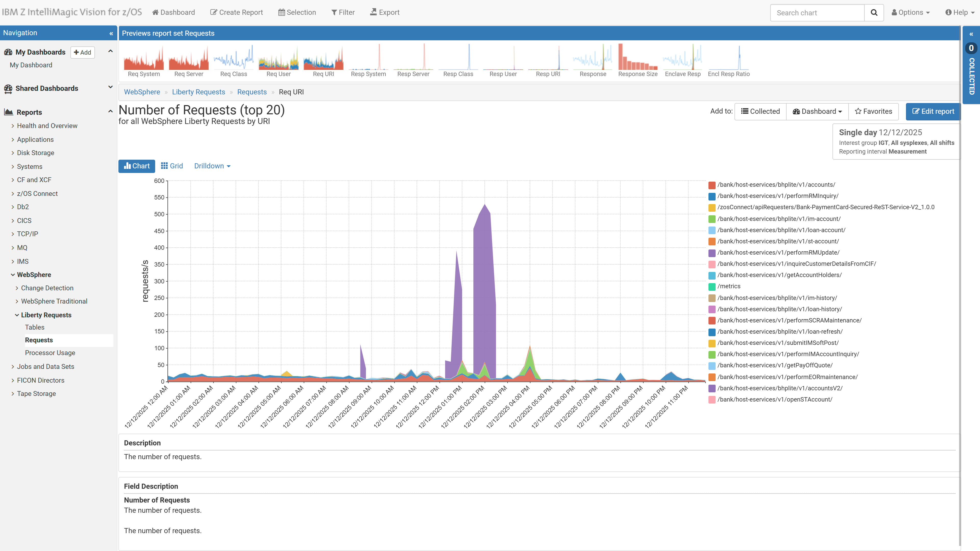This screenshot has height=551, width=980.
Task: Click the Search chart input field
Action: [x=817, y=12]
